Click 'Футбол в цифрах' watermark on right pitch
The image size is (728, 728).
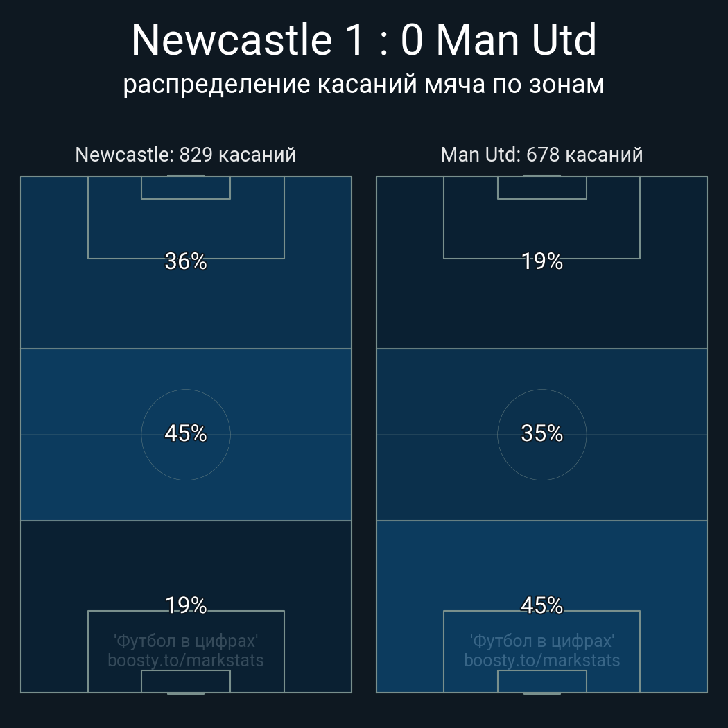click(542, 641)
